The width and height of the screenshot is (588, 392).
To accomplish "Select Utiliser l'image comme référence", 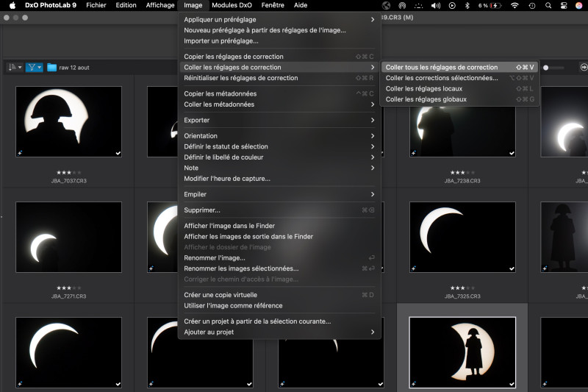I will (279, 306).
